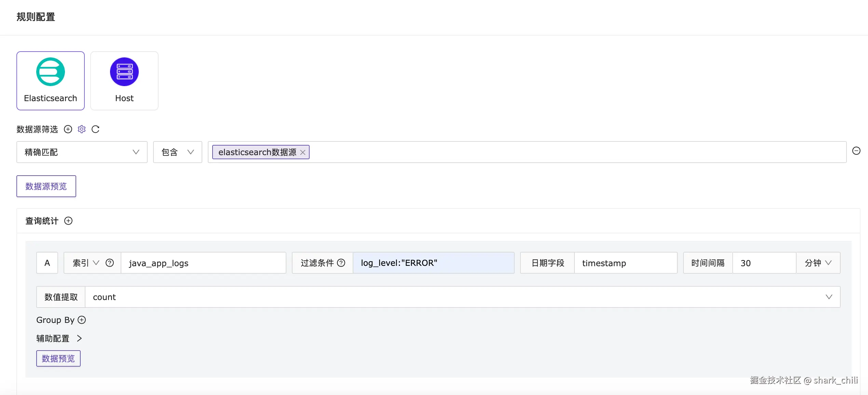Open the 包含 operator dropdown

(178, 152)
